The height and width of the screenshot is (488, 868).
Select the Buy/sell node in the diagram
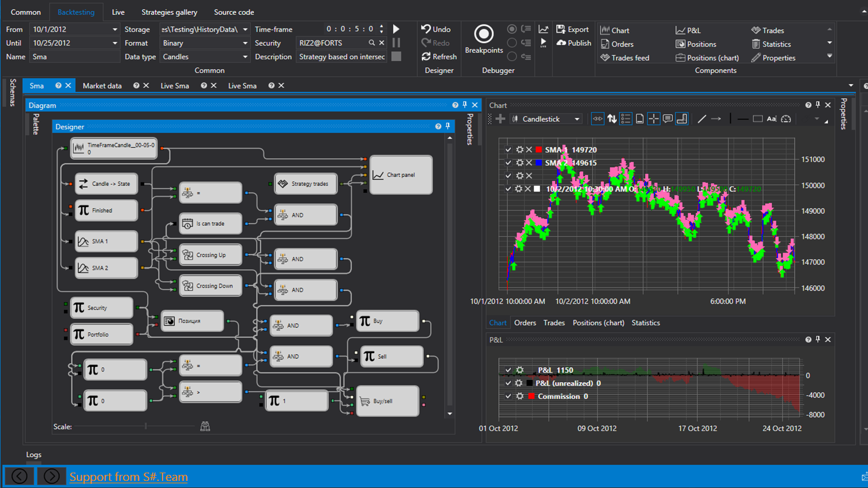coord(388,401)
